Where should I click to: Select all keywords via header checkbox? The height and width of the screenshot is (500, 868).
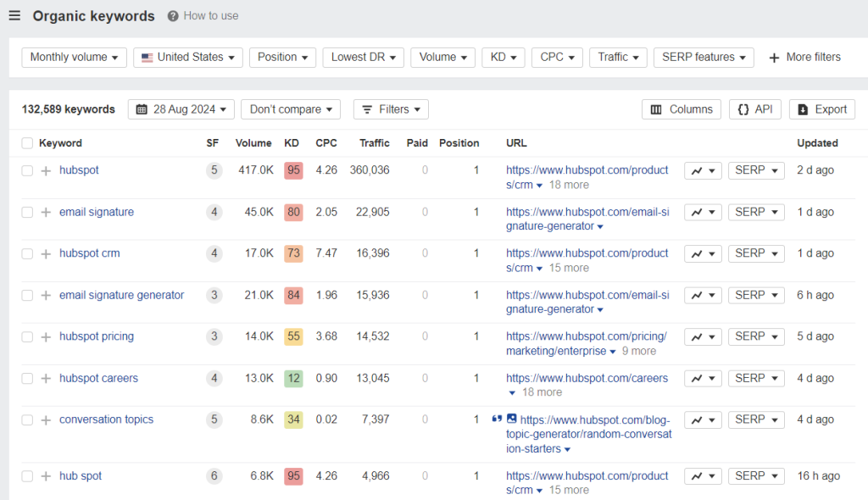[26, 143]
